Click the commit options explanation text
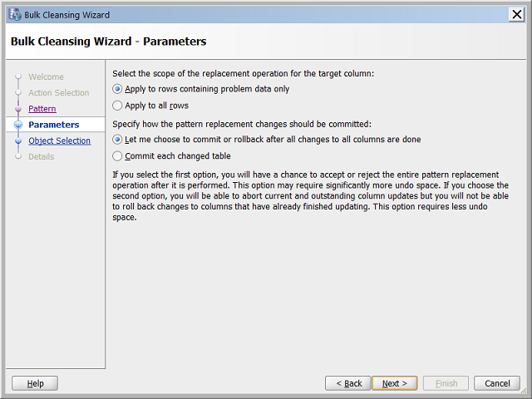 311,195
